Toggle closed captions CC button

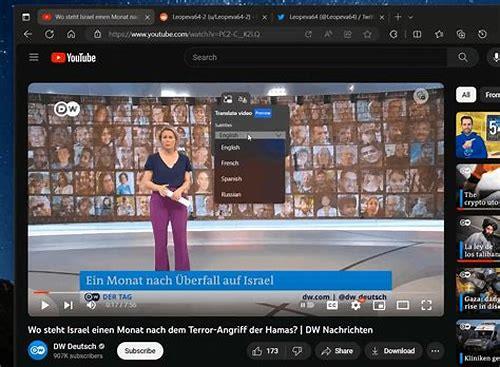(332, 305)
